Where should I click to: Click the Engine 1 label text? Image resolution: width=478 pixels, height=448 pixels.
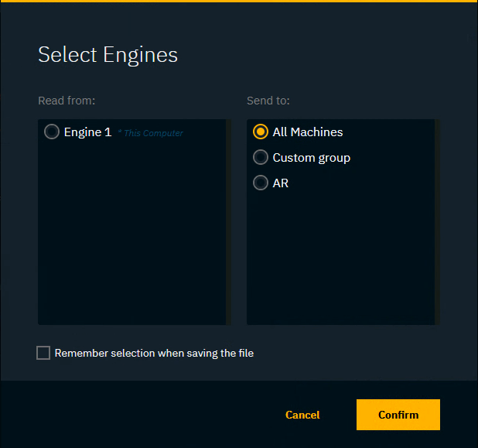click(x=87, y=132)
